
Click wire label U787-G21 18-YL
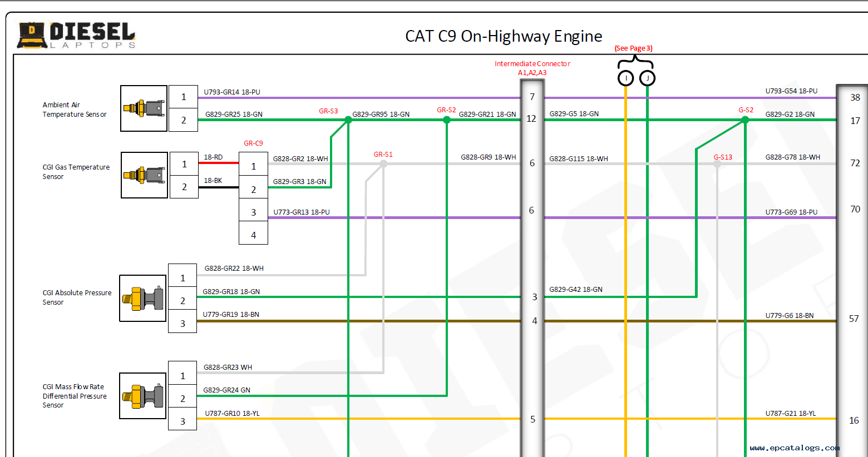pos(791,414)
